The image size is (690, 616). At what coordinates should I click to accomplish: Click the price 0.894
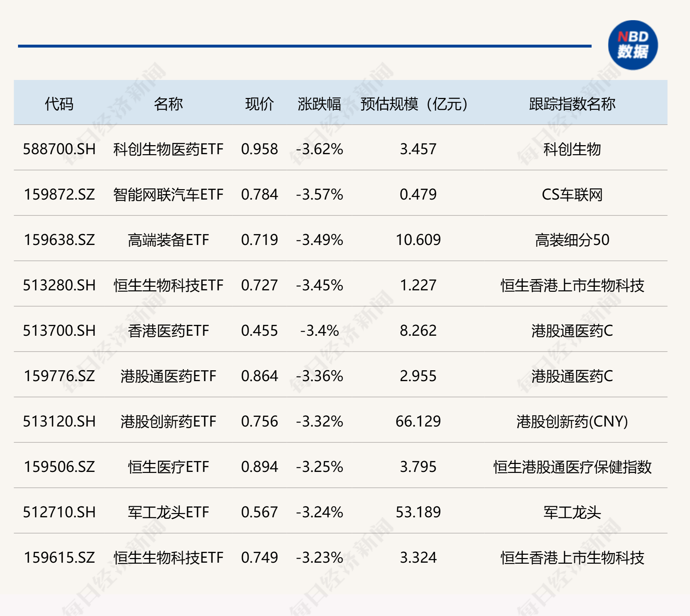tap(259, 467)
